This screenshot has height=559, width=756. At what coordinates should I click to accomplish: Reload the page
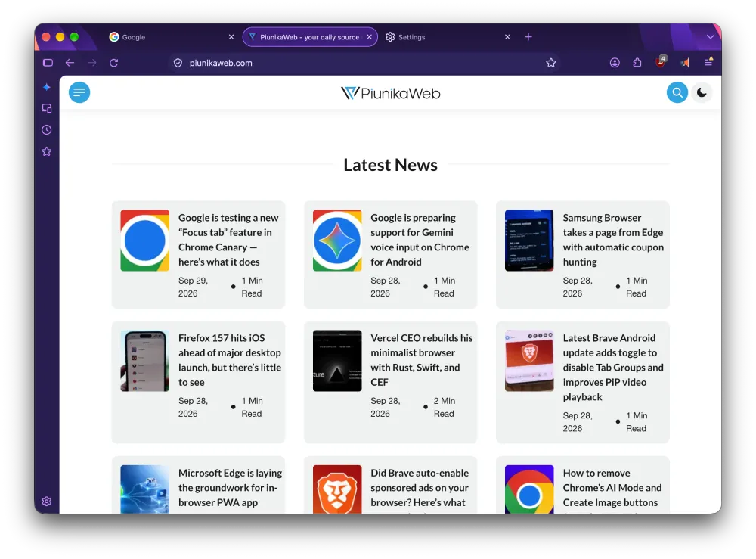pos(114,63)
